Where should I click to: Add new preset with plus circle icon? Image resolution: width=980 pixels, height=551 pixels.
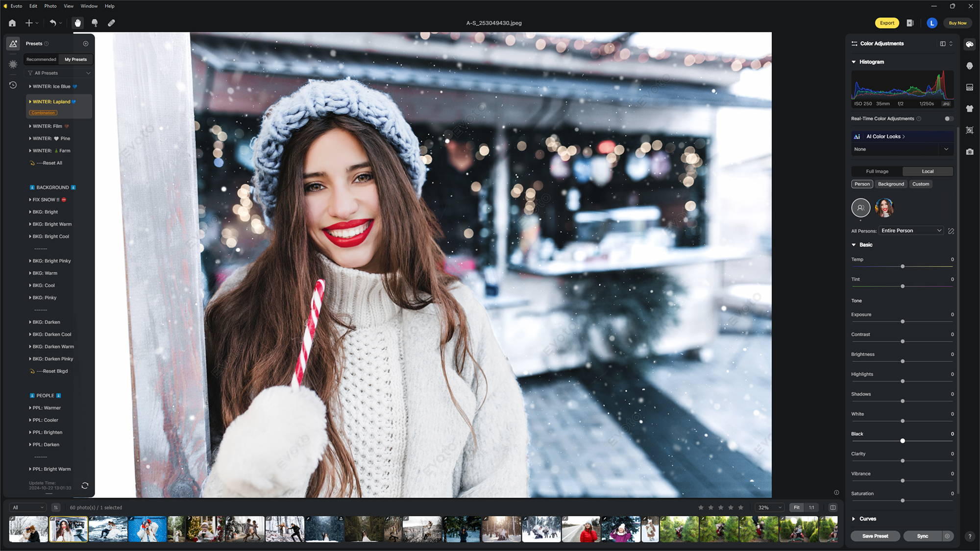coord(86,44)
